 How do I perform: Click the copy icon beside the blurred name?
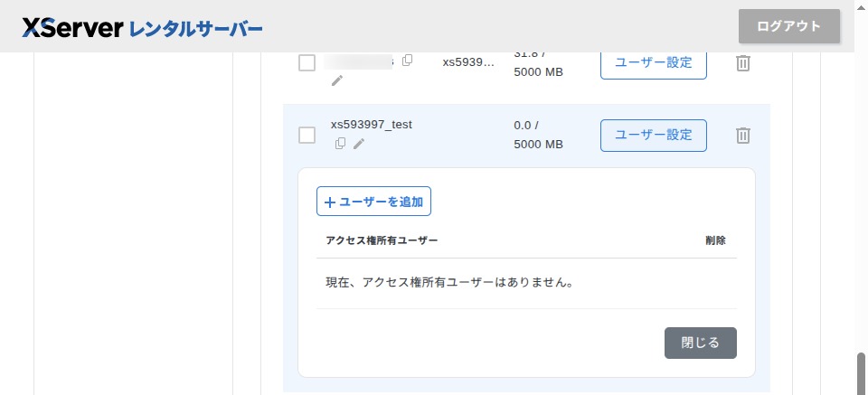pyautogui.click(x=408, y=61)
